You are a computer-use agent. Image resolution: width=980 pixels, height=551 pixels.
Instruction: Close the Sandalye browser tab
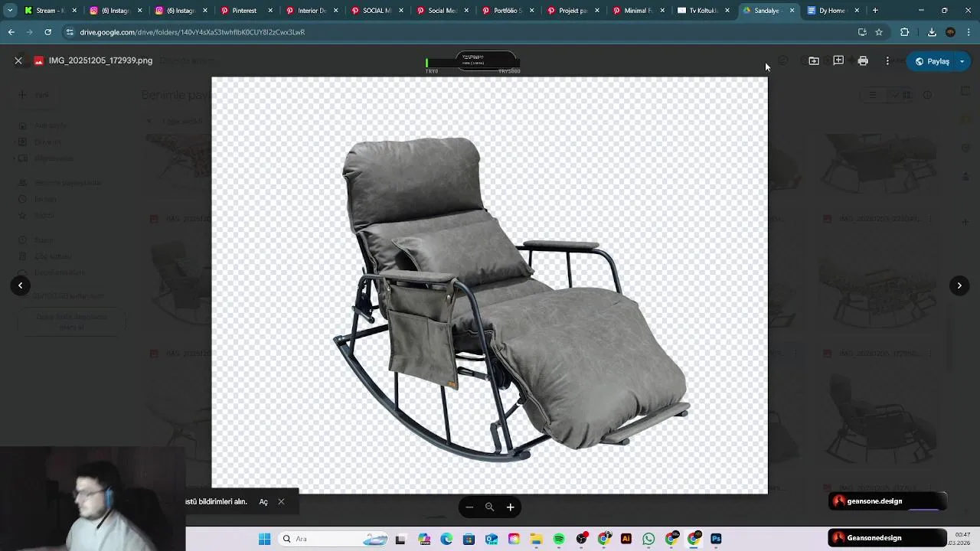[x=792, y=11]
